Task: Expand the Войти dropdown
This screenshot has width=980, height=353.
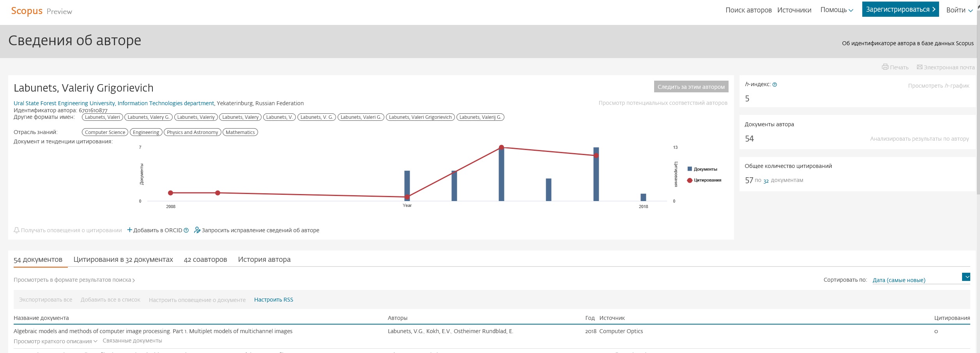Action: coord(959,10)
